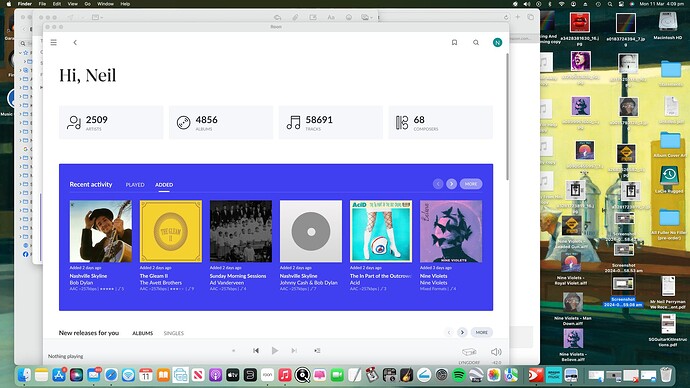
Task: Open Roon's hamburger navigation menu
Action: pyautogui.click(x=54, y=42)
